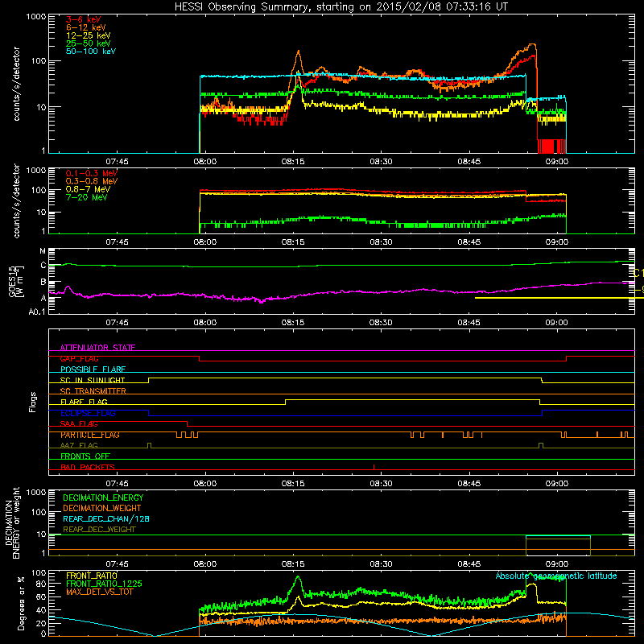Click the bad packets tick mark near 08:29
This screenshot has width=644, height=644.
coord(374,467)
